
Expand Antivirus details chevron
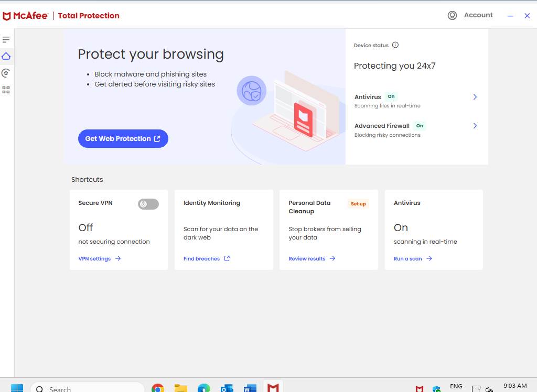click(475, 97)
